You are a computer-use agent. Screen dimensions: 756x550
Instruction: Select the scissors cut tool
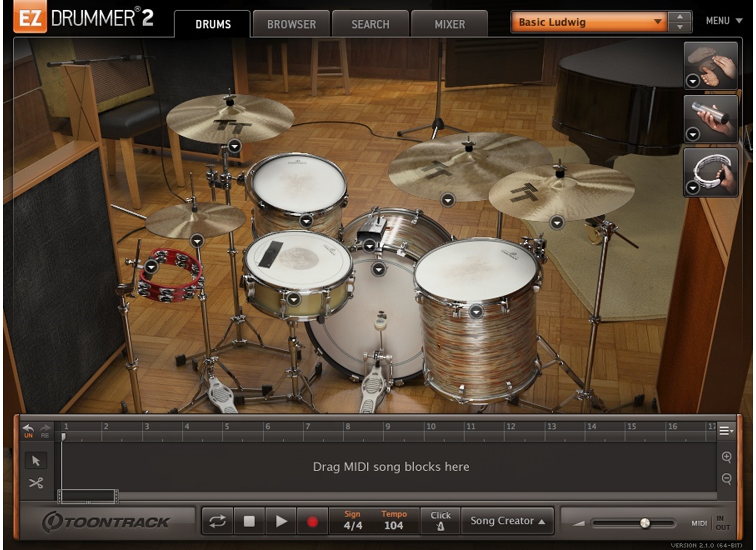click(36, 483)
